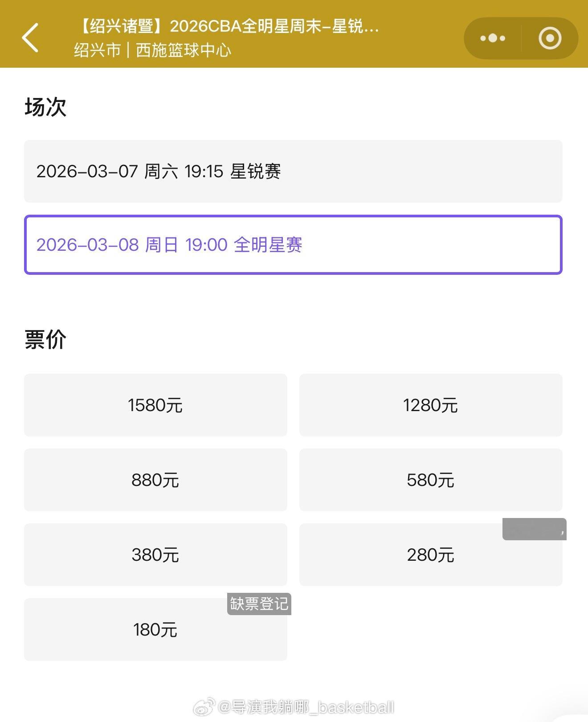Select the 380元 ticket tier

point(155,555)
